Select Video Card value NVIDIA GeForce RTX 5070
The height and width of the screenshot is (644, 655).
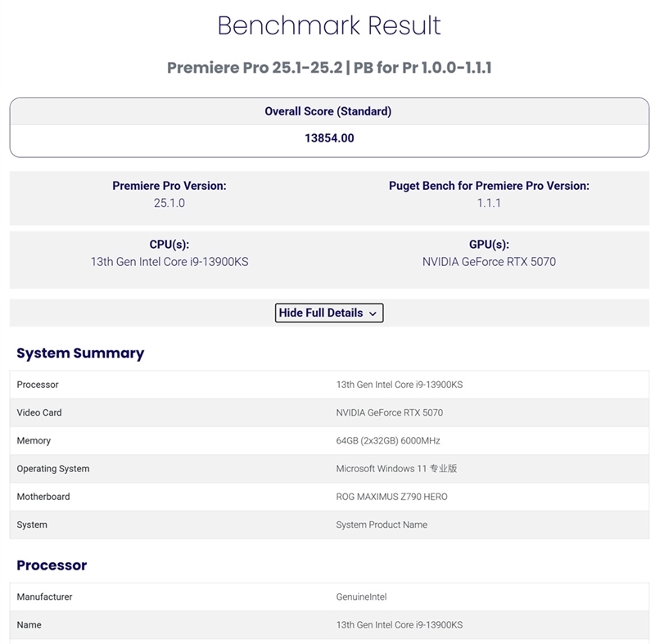coord(390,412)
